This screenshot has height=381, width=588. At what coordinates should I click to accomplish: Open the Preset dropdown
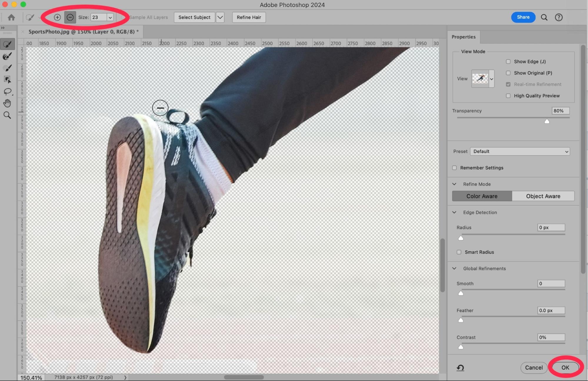[520, 152]
